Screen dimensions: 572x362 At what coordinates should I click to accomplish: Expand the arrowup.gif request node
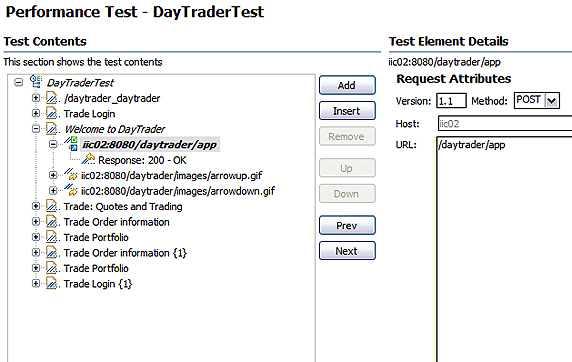(53, 175)
